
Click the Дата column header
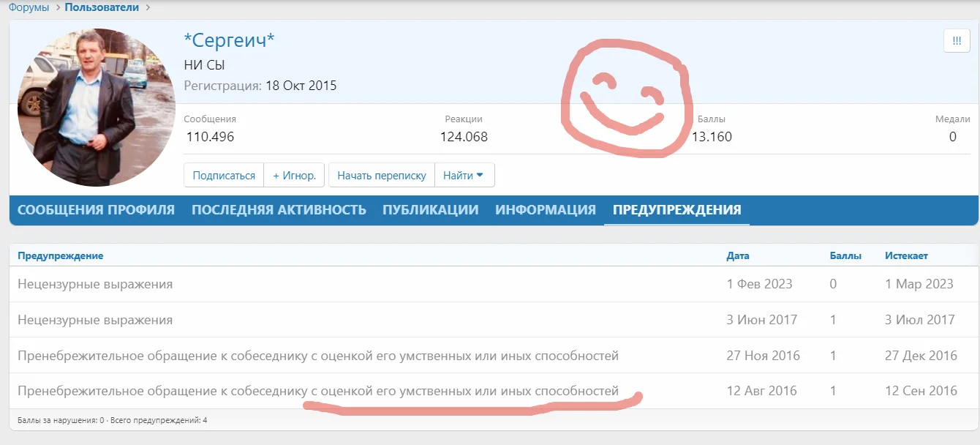738,255
